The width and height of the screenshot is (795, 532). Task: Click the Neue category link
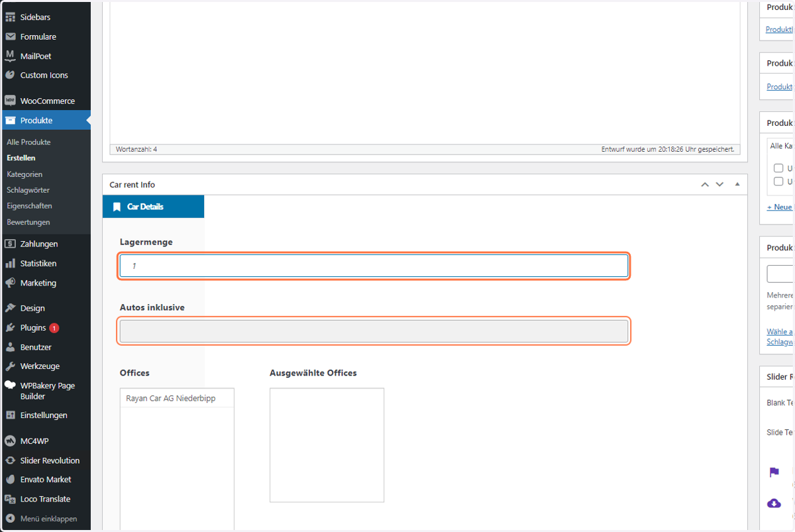780,207
